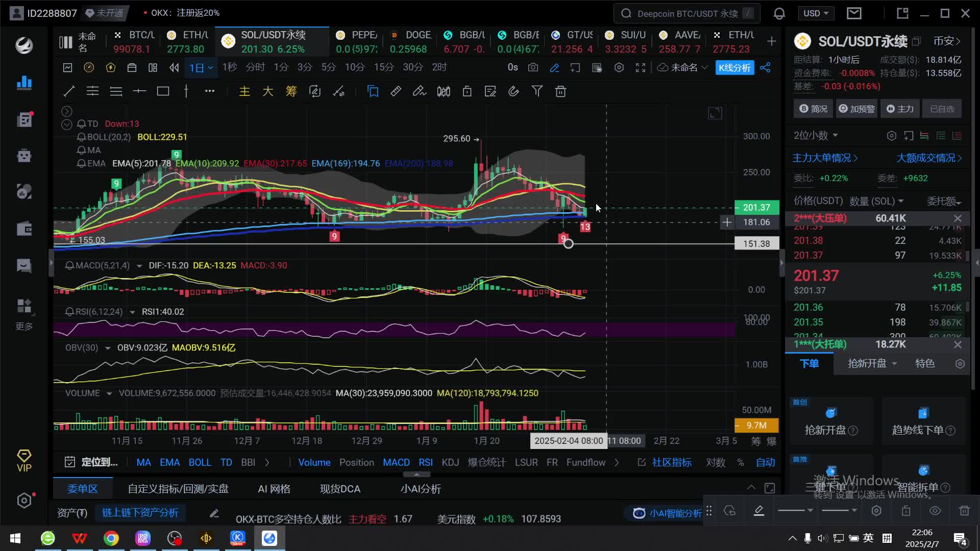Toggle the TD indicator alert bell
This screenshot has width=980, height=551.
[x=81, y=124]
